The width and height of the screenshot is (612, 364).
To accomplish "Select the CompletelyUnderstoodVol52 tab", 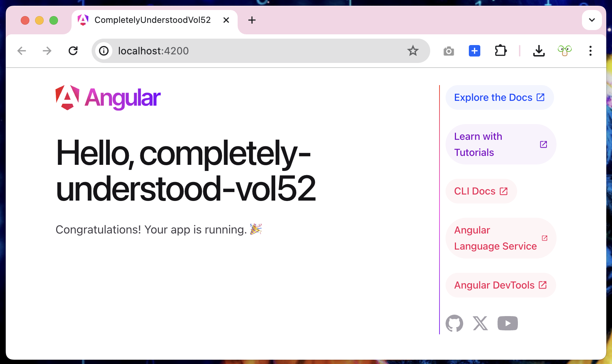I will (x=152, y=20).
